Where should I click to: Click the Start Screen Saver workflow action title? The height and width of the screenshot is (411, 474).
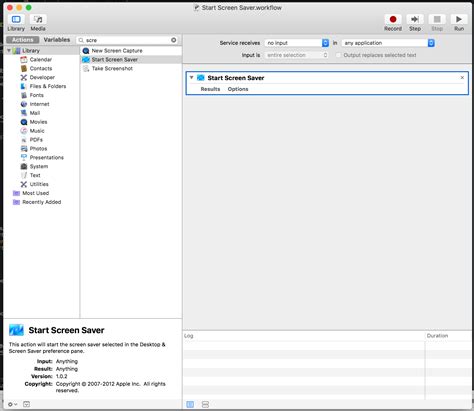click(x=236, y=78)
